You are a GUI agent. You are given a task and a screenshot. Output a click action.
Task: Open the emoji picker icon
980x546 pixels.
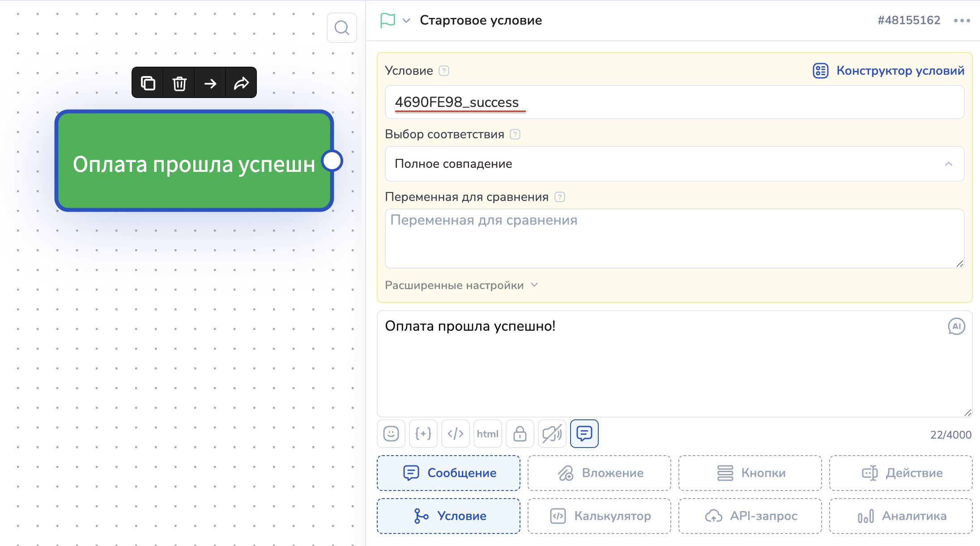coord(391,433)
